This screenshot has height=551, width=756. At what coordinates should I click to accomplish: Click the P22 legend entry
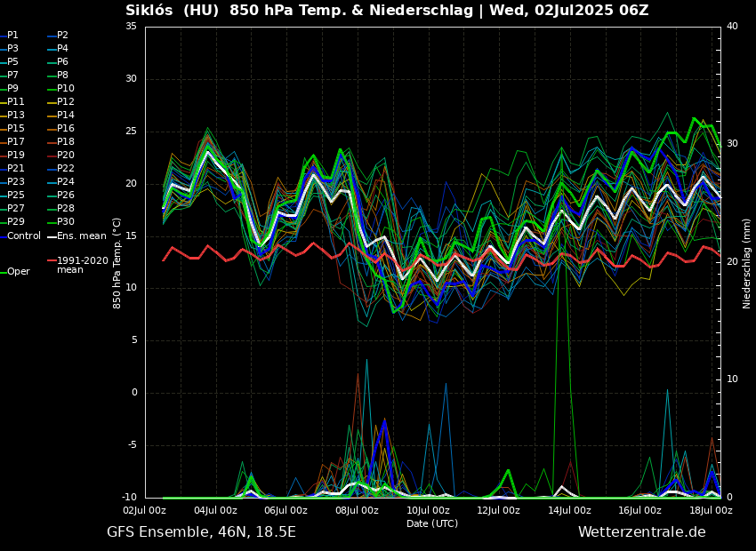pyautogui.click(x=66, y=169)
